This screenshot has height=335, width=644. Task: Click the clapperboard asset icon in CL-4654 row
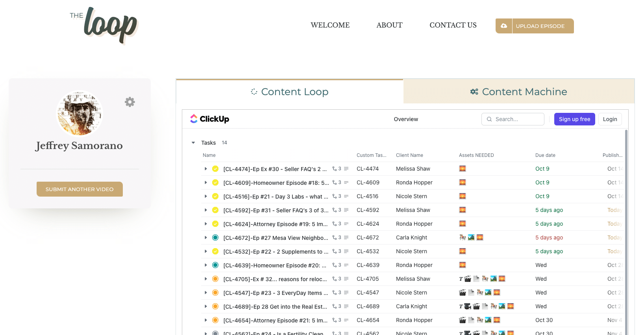point(463,320)
